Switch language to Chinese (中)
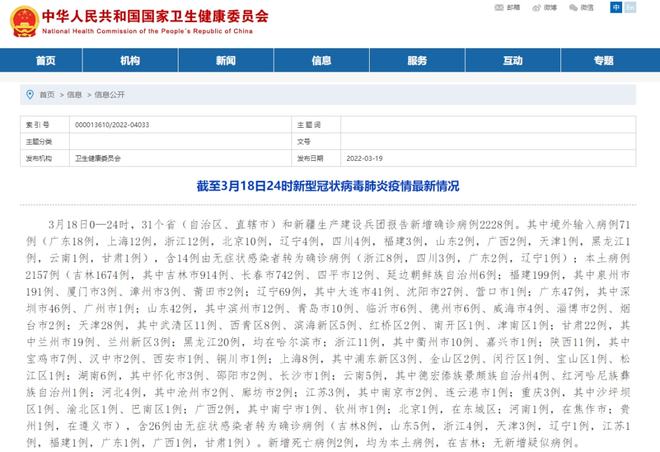 pyautogui.click(x=616, y=7)
